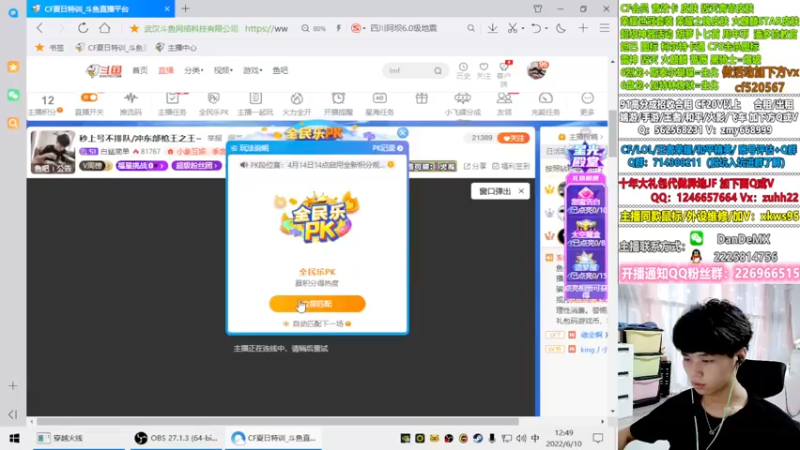Go back with the browser back arrow
Viewport: 800px width, 450px height.
(x=40, y=28)
